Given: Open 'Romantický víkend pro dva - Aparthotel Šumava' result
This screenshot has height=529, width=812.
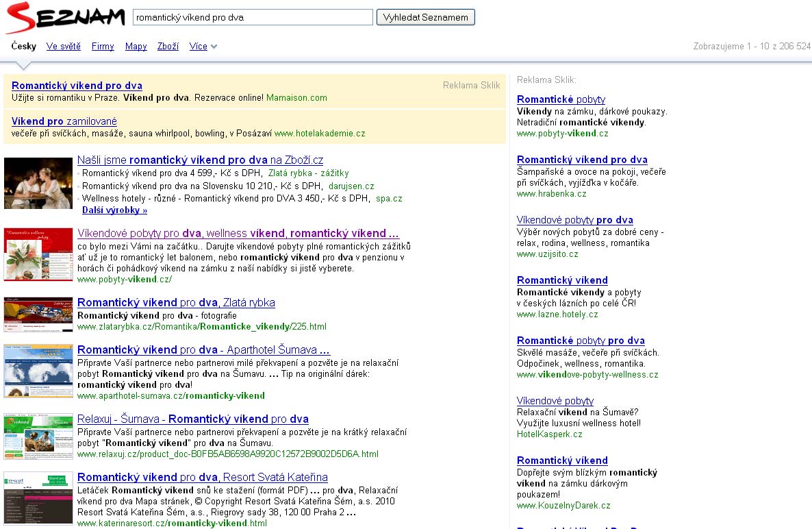Looking at the screenshot, I should [203, 349].
